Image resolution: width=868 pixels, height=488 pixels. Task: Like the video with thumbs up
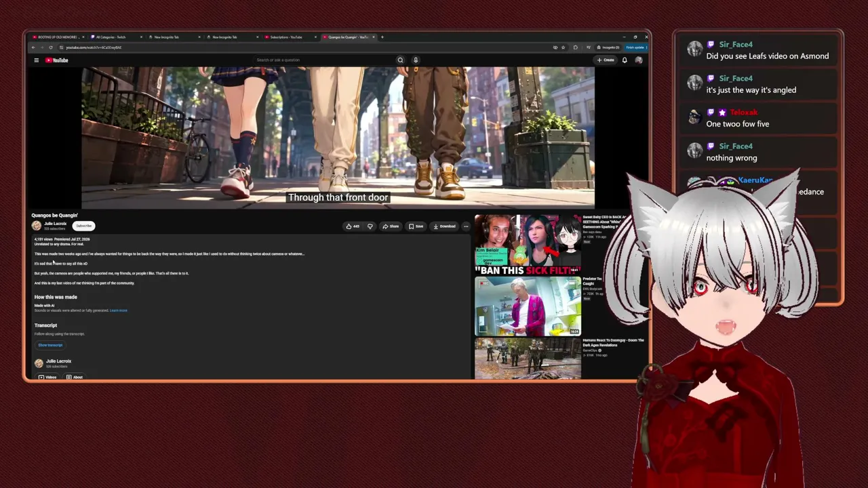353,226
